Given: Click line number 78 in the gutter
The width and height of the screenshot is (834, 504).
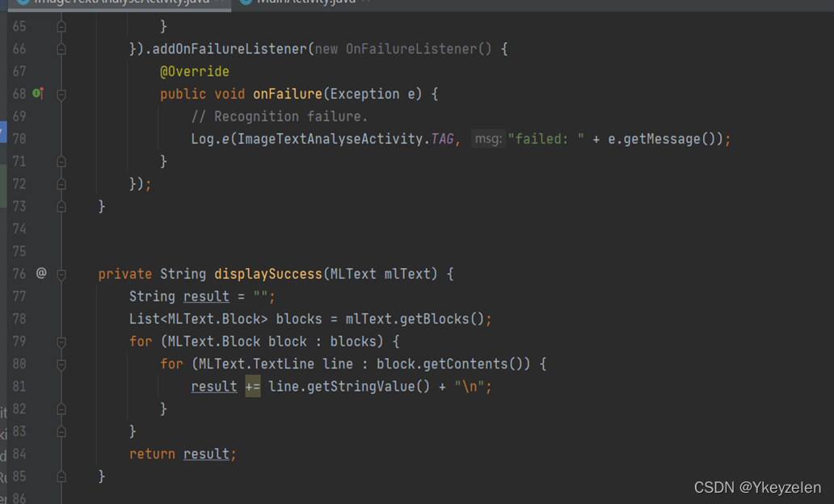Looking at the screenshot, I should [19, 318].
